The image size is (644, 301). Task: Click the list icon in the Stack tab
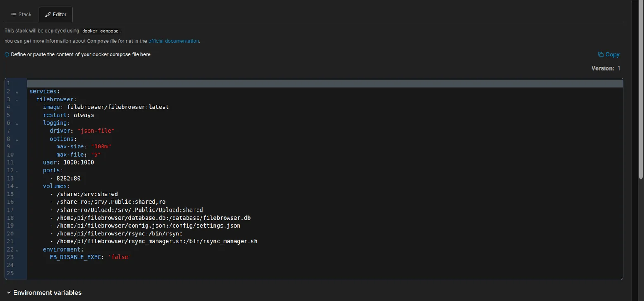pyautogui.click(x=14, y=14)
